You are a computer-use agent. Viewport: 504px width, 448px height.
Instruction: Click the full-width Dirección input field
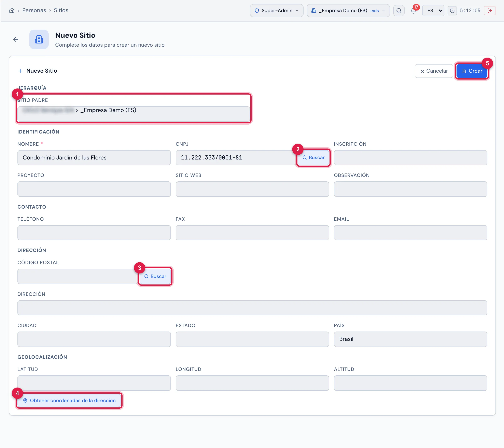point(252,308)
